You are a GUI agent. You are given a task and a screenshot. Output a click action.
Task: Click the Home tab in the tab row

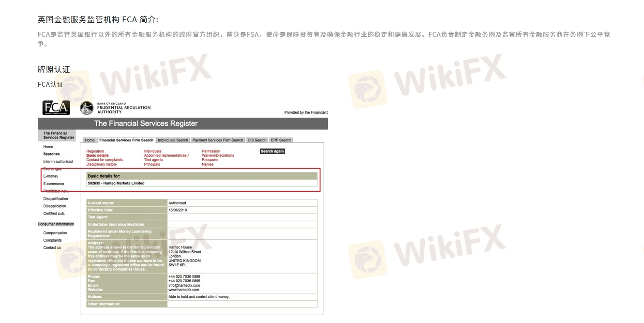(90, 140)
